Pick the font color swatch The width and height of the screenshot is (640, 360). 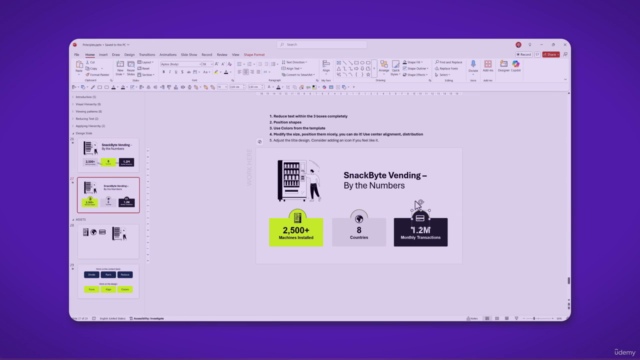pyautogui.click(x=226, y=72)
